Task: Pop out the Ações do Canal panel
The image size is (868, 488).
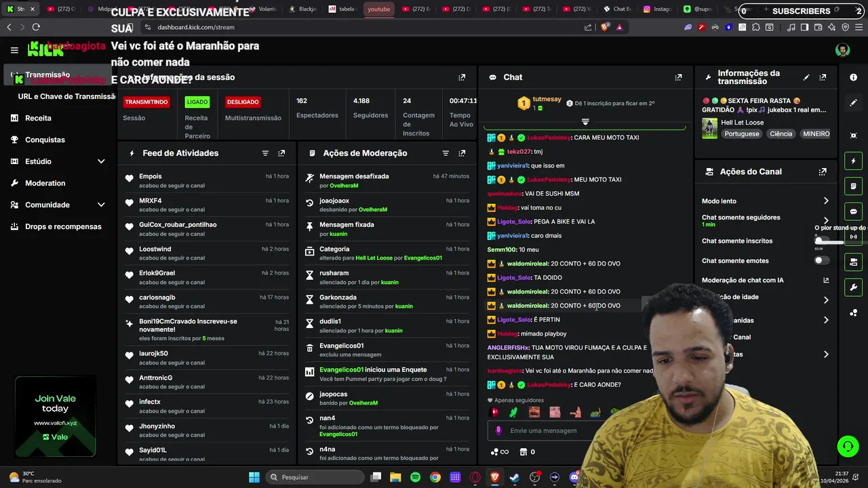Action: click(823, 172)
